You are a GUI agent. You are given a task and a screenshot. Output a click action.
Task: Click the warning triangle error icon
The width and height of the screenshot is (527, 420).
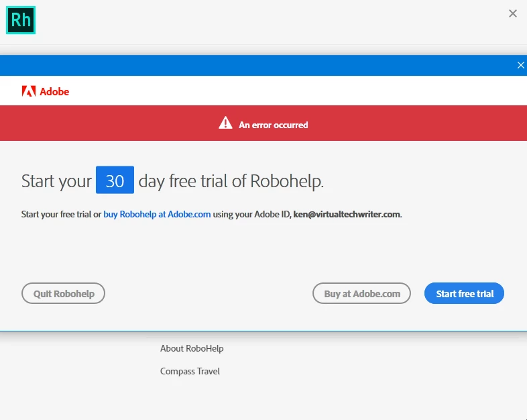225,123
